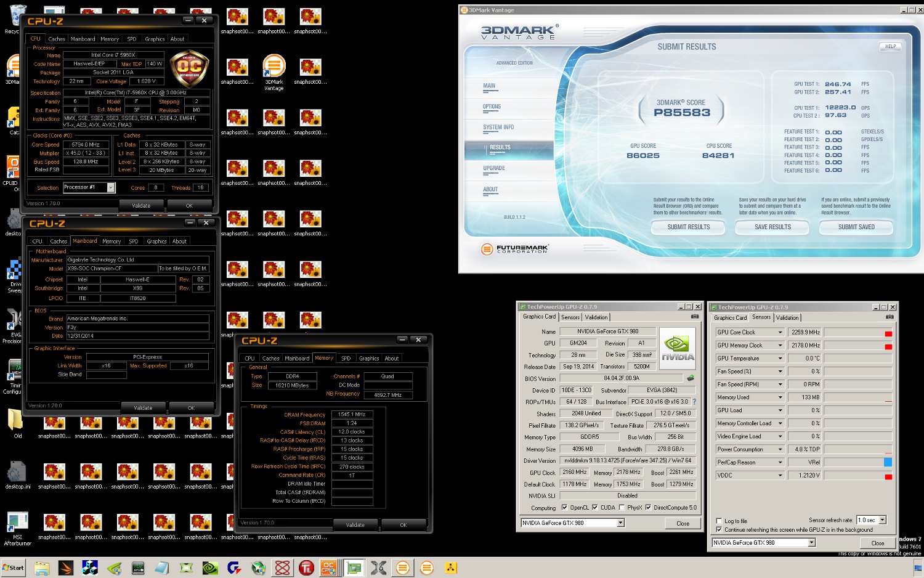924x578 pixels.
Task: Click the red TL icon in the taskbar
Action: tap(306, 568)
